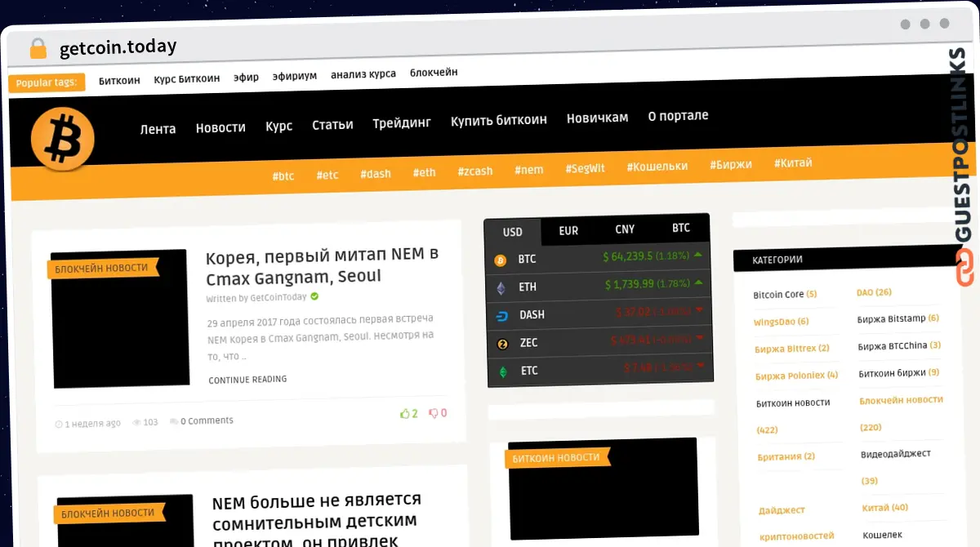
Task: Click the #btc hashtag link
Action: 283,176
